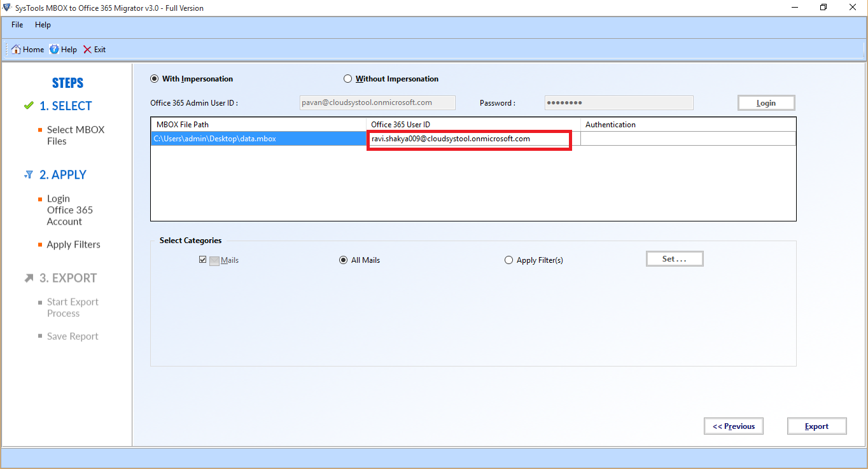
Task: Click the Export button
Action: click(x=816, y=426)
